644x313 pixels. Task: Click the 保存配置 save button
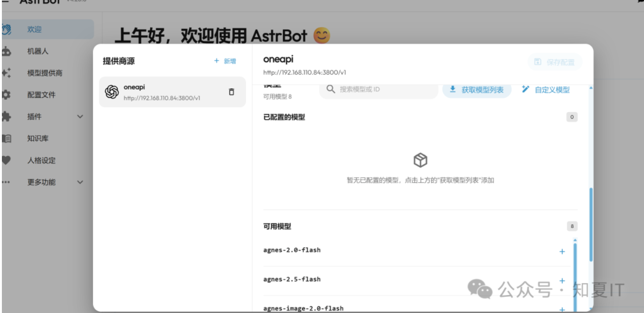click(x=555, y=62)
